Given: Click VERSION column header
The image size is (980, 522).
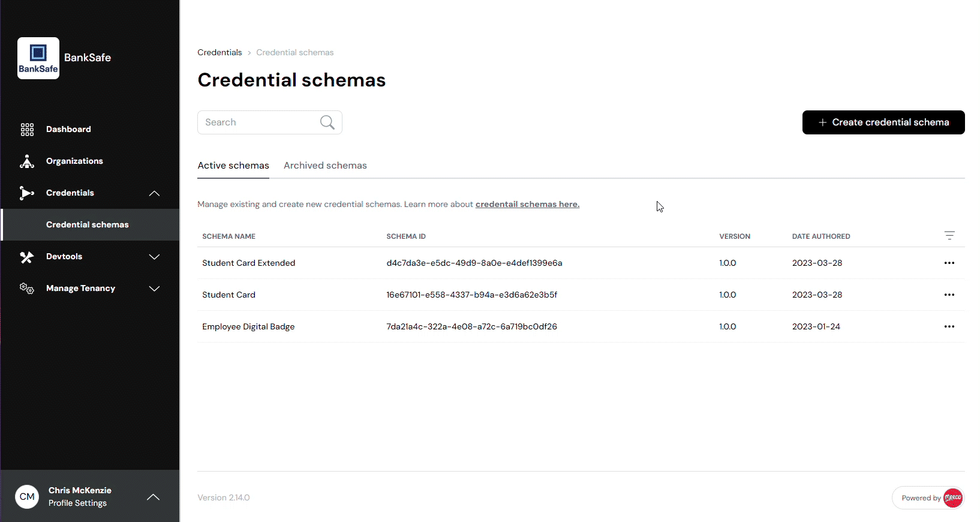Looking at the screenshot, I should 735,236.
